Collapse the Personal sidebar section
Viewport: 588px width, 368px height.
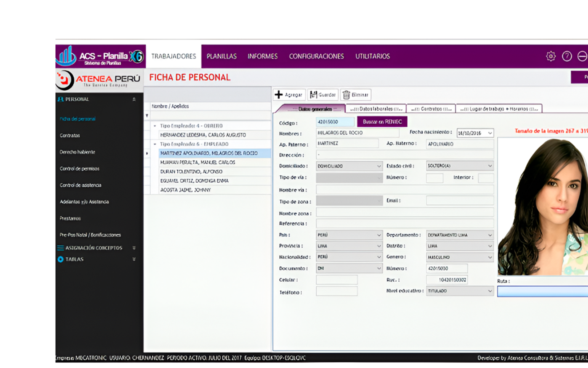[x=134, y=100]
